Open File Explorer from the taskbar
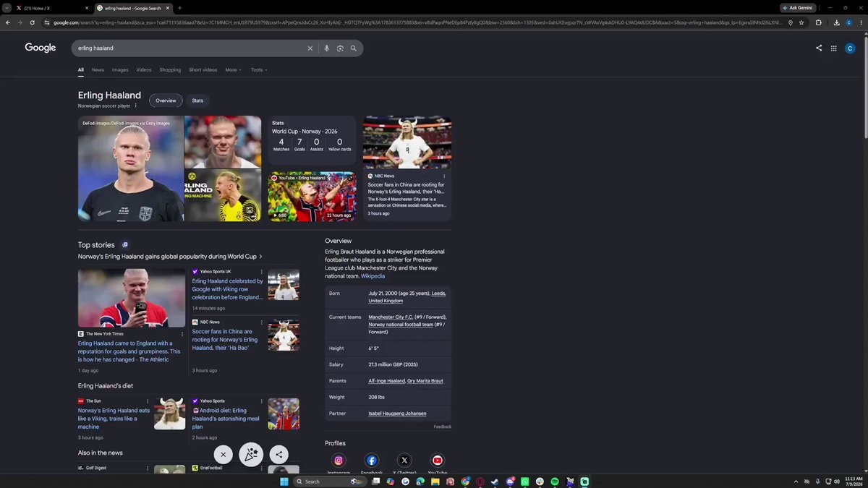868x488 pixels. 435,481
